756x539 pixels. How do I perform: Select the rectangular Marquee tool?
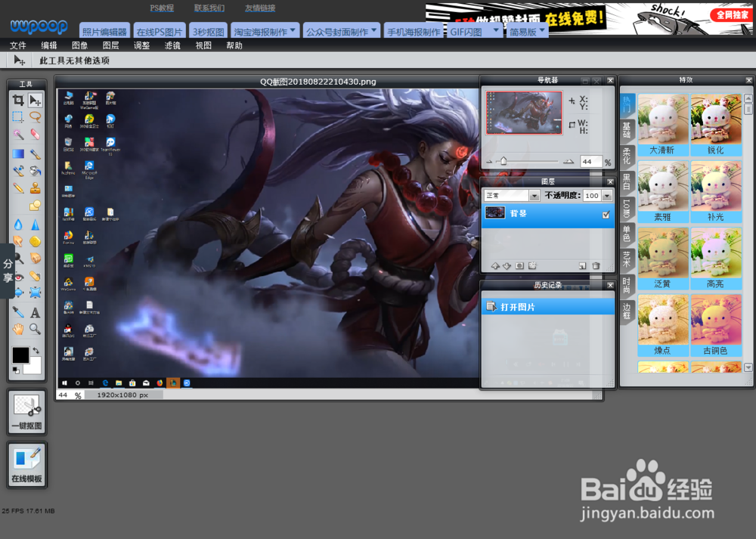(18, 116)
